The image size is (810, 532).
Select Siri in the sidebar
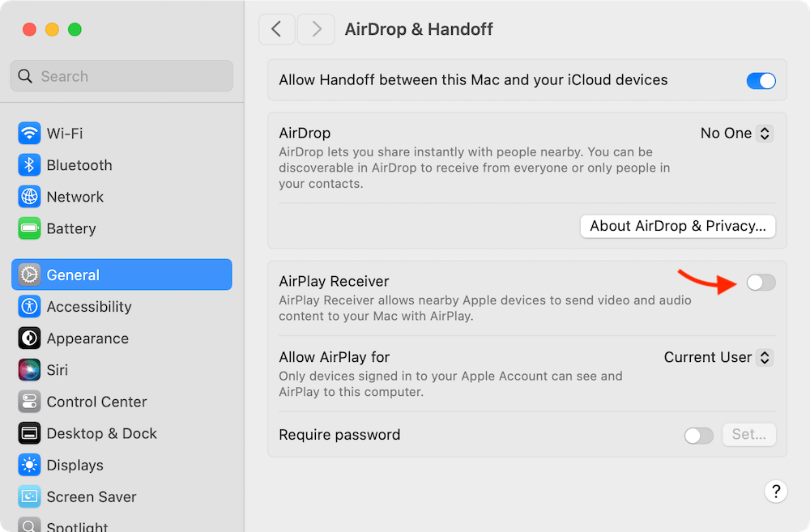(x=62, y=370)
